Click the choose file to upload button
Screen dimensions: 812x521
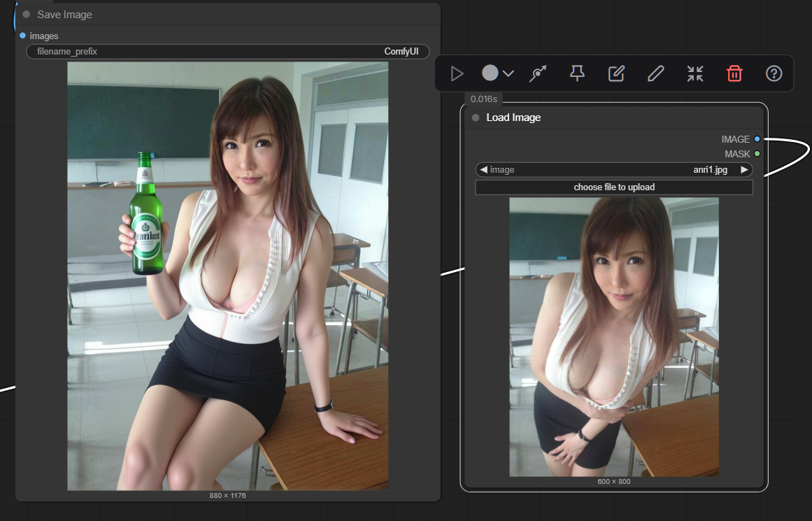614,187
